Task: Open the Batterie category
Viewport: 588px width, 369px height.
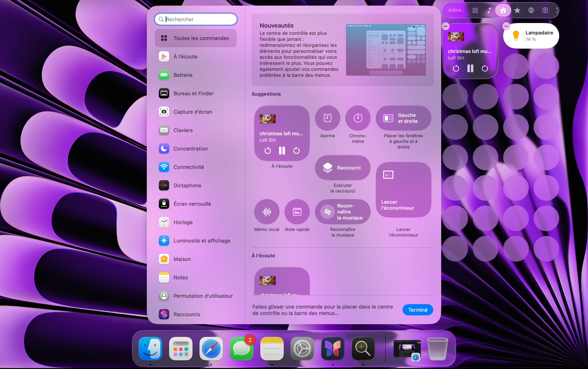Action: pyautogui.click(x=183, y=75)
